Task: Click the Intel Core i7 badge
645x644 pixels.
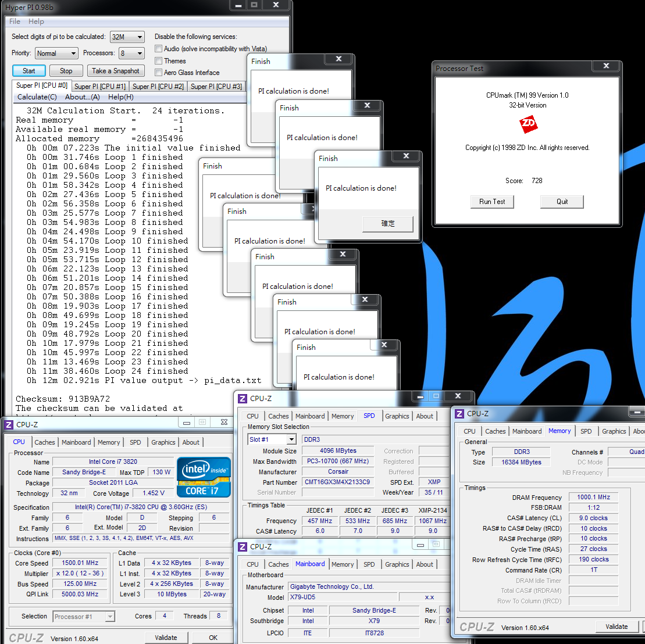Action: (x=204, y=477)
